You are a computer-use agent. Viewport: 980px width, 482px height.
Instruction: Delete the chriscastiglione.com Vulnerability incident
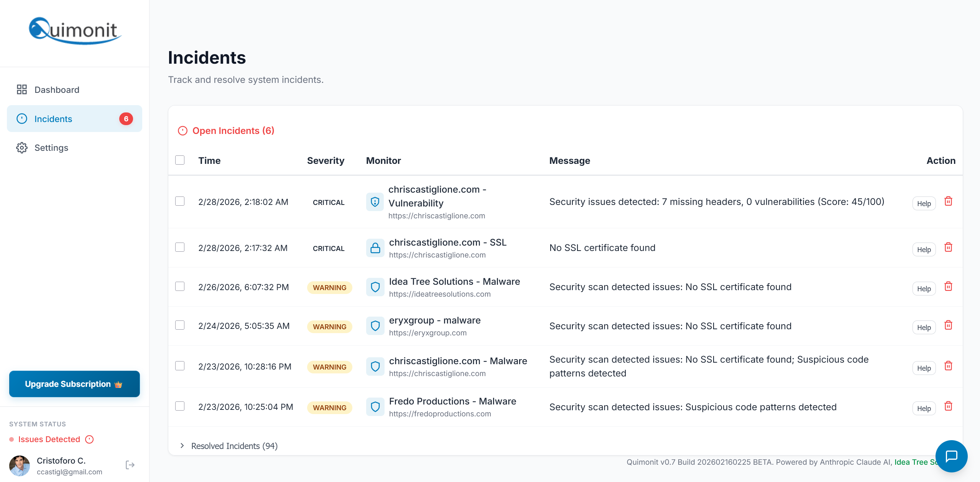[948, 201]
